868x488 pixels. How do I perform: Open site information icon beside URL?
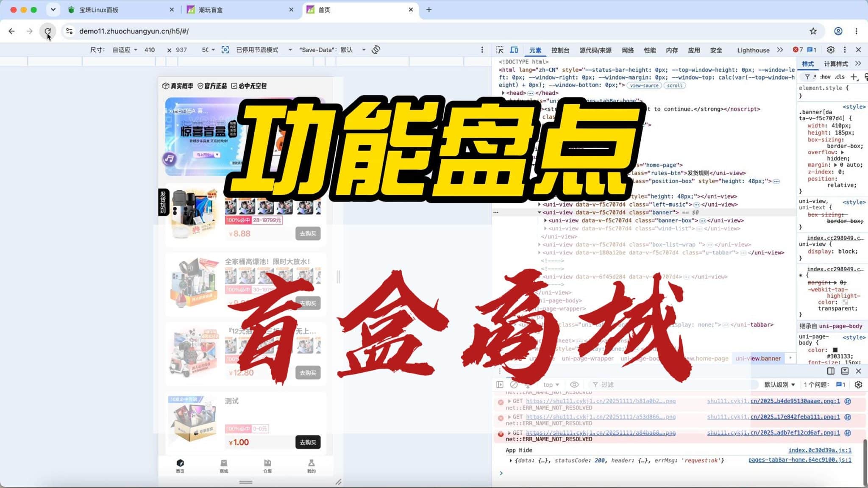(x=70, y=31)
